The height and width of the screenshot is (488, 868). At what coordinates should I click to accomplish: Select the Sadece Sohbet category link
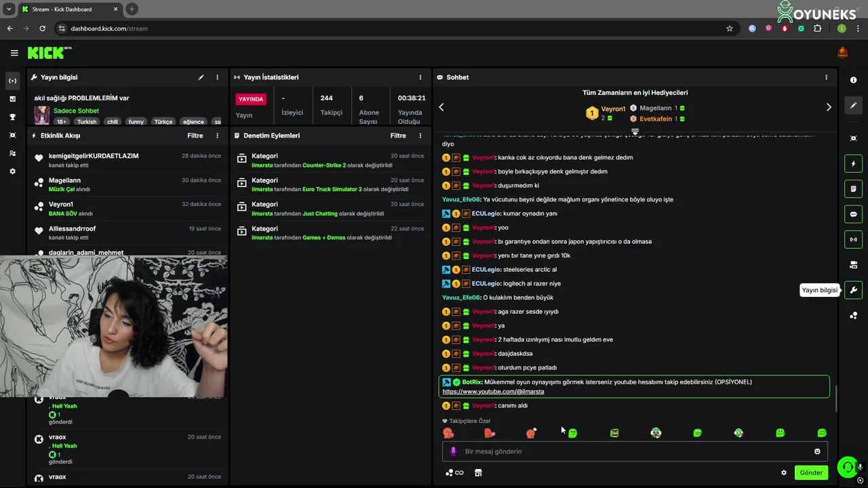point(76,110)
